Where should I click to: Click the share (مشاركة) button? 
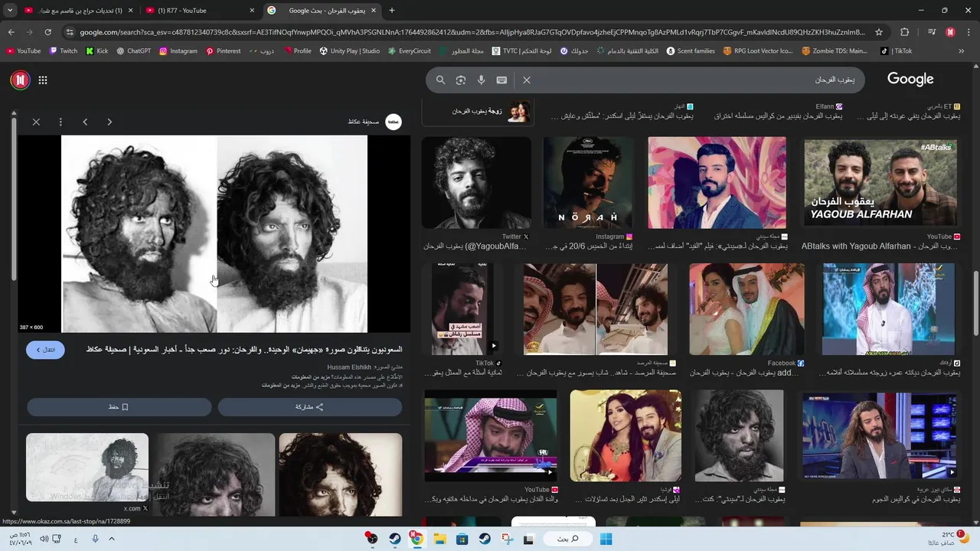tap(309, 407)
